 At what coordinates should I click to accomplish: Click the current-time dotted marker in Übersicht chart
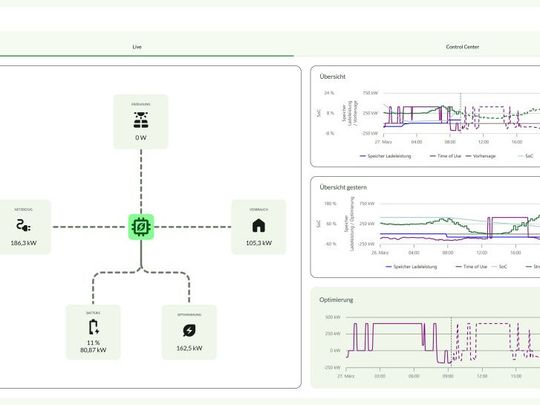pyautogui.click(x=461, y=113)
